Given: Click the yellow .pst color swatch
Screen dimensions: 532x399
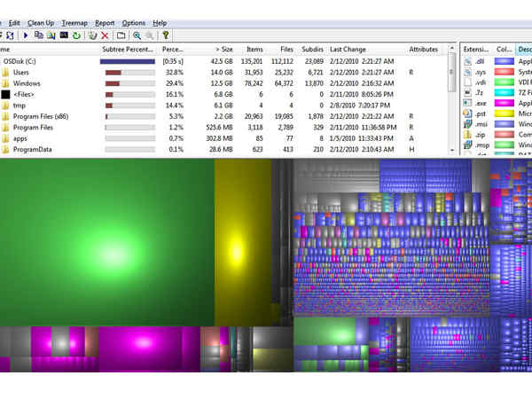Looking at the screenshot, I should 505,113.
